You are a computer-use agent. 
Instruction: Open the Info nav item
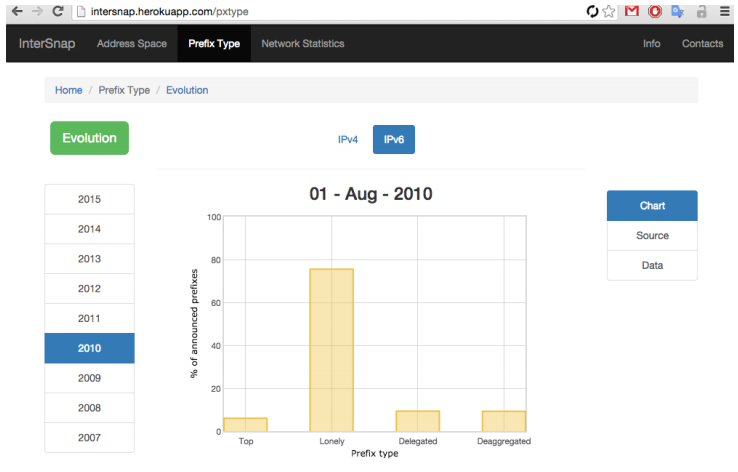pyautogui.click(x=651, y=43)
